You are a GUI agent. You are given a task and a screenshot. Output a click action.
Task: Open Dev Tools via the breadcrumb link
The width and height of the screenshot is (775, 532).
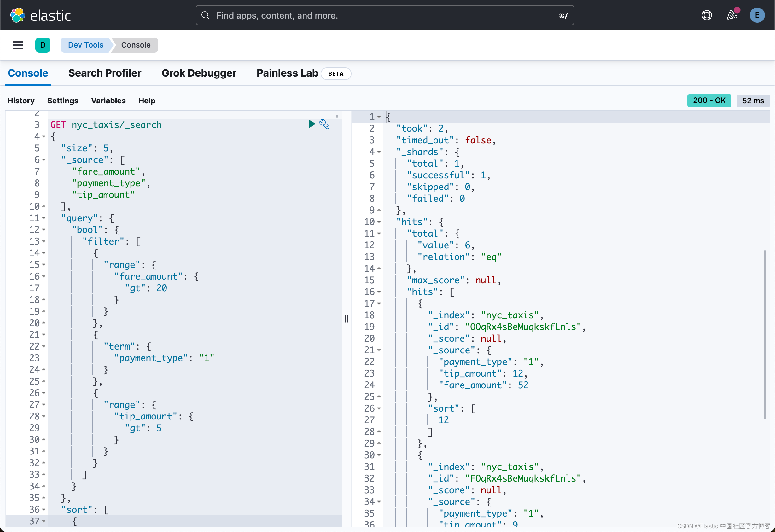coord(85,45)
